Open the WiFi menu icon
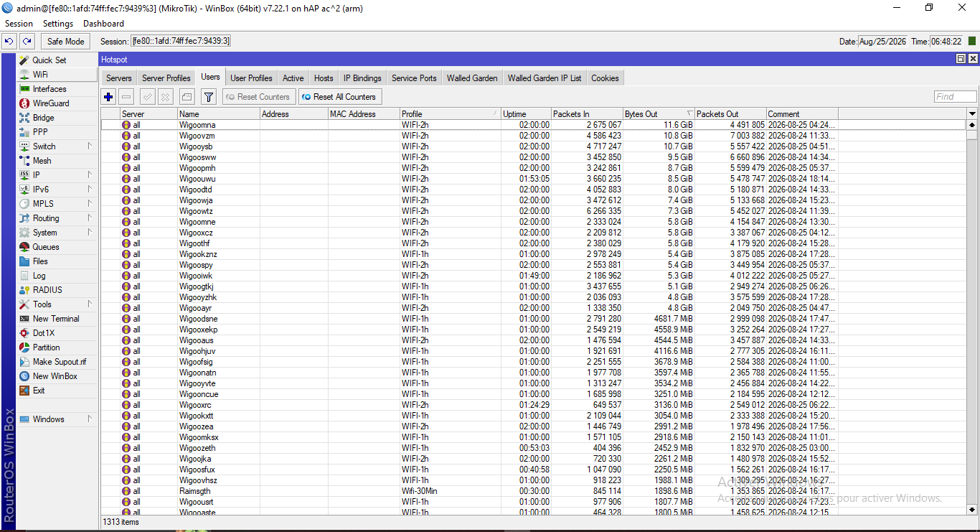This screenshot has width=980, height=532. click(x=25, y=75)
